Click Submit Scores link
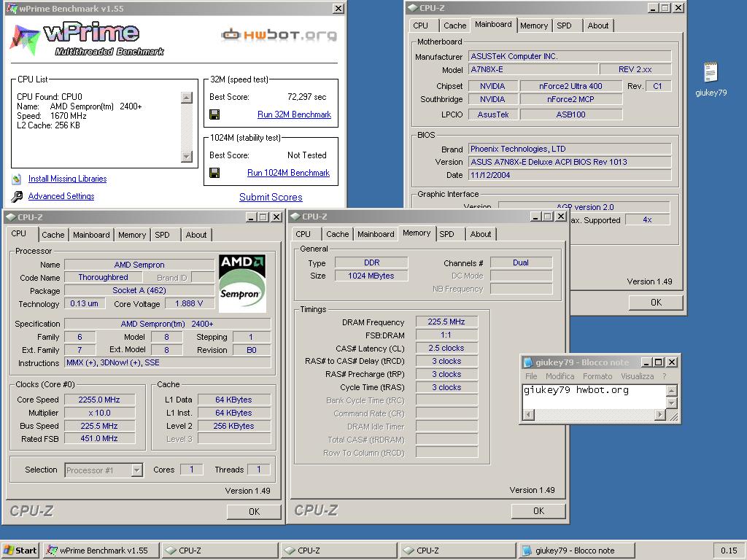Screen dimensions: 747x560 [271, 197]
